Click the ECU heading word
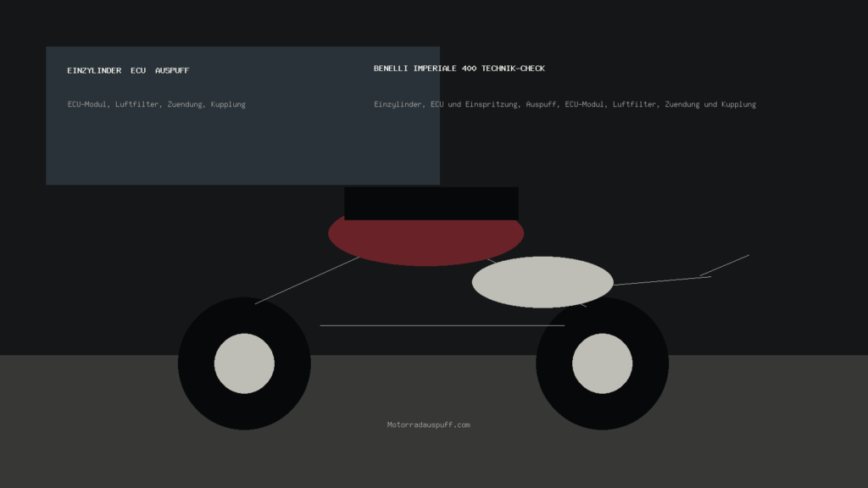868x488 pixels. pos(138,71)
